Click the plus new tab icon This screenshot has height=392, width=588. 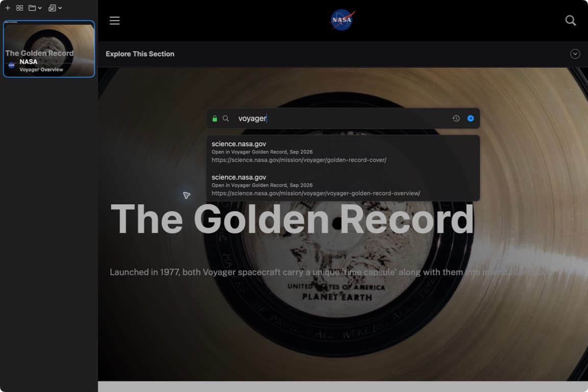point(8,8)
